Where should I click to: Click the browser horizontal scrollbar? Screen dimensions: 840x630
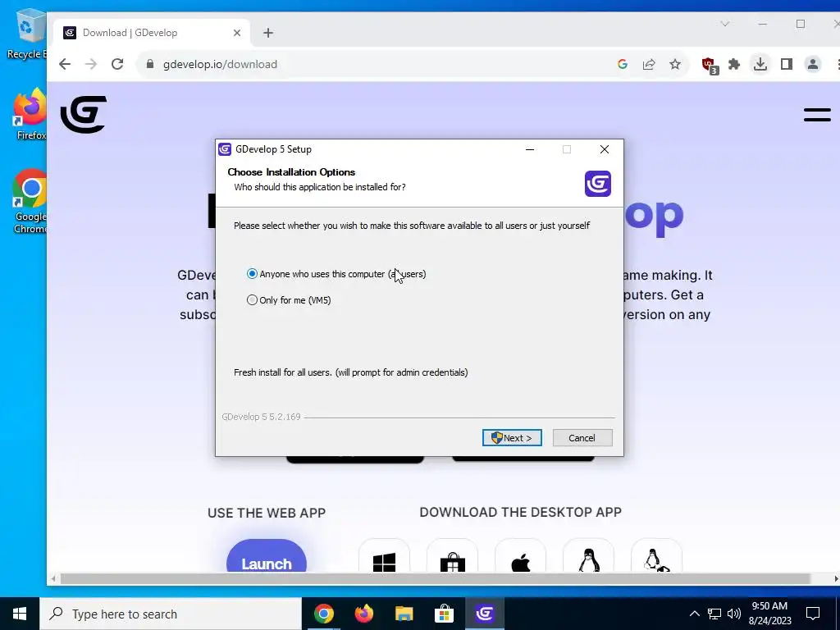point(435,578)
